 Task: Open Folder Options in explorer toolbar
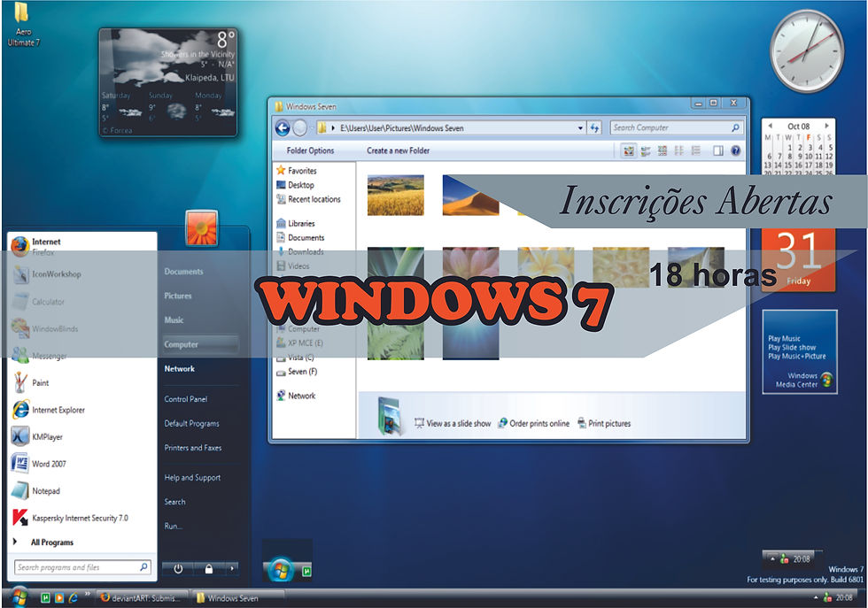(310, 150)
